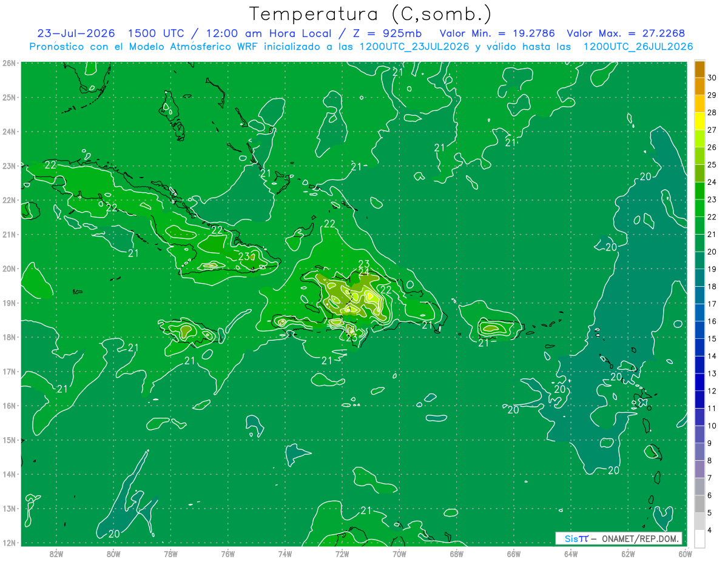
Task: Click legend value 19 on color scale
Action: 712,269
